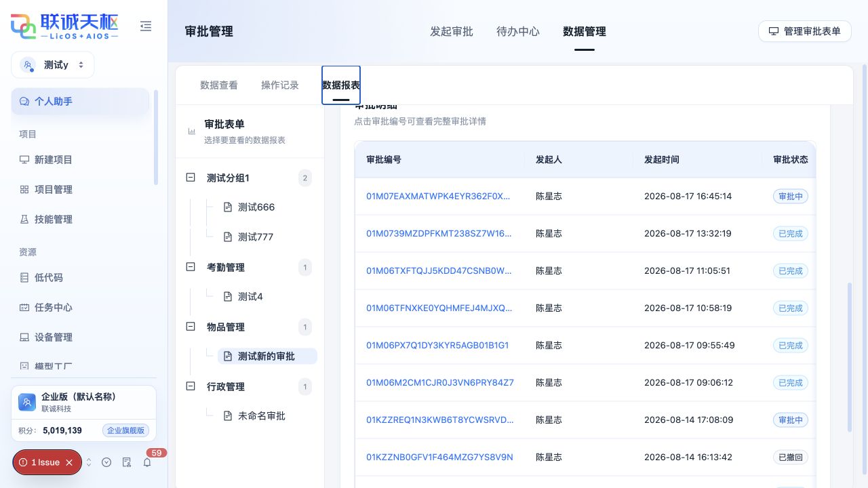The image size is (868, 488).
Task: Open 任务中心 in the sidebar
Action: point(80,308)
